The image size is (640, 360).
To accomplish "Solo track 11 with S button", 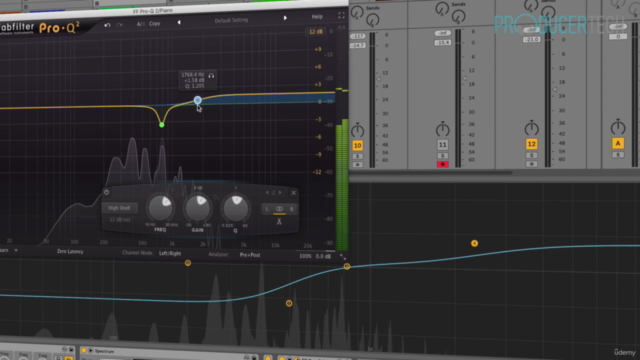I will point(442,156).
